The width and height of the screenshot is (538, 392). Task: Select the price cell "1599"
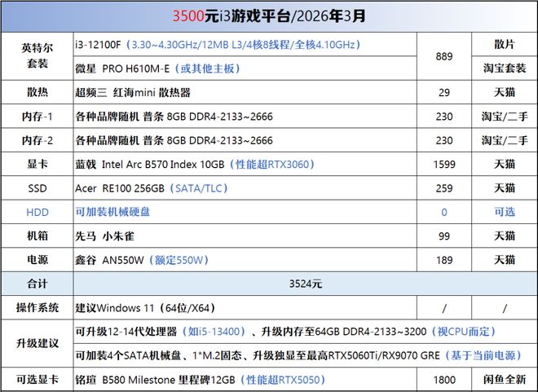(x=444, y=165)
